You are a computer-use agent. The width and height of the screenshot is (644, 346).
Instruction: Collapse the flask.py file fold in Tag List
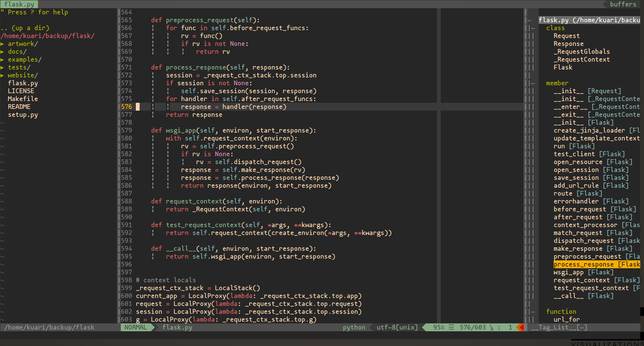[529, 20]
